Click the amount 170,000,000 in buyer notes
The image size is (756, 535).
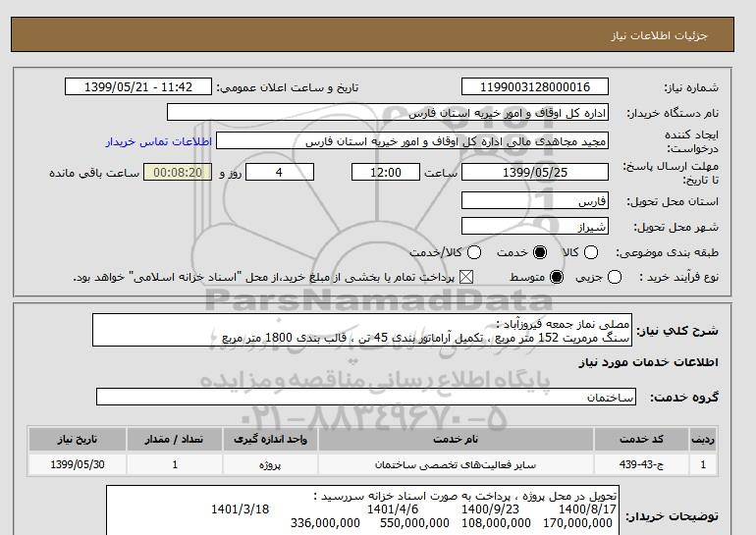tap(577, 523)
